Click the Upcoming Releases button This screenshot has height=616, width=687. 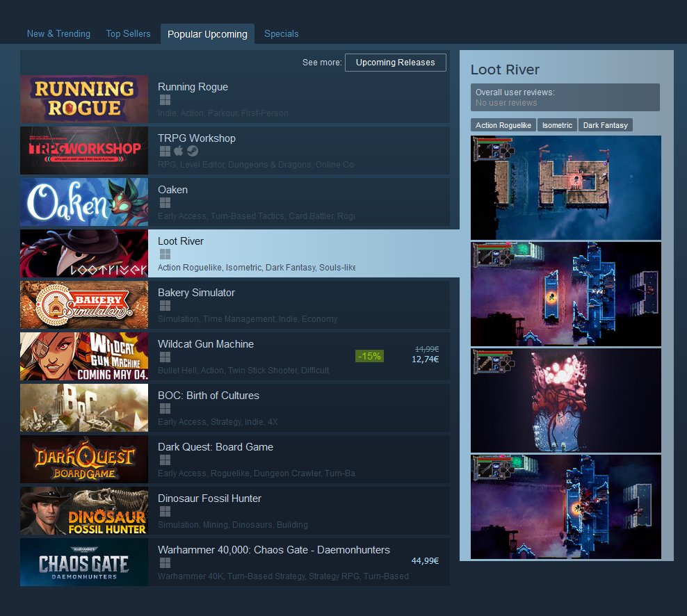click(x=395, y=62)
